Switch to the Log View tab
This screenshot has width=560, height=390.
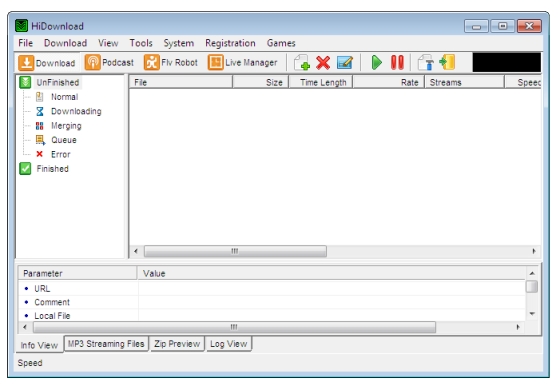(229, 344)
